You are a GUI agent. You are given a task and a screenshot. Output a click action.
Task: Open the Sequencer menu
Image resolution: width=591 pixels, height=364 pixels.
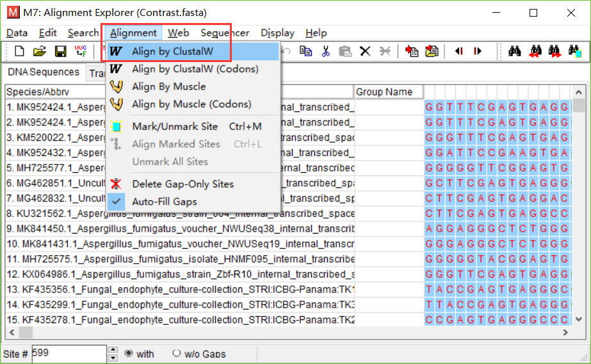pyautogui.click(x=225, y=33)
